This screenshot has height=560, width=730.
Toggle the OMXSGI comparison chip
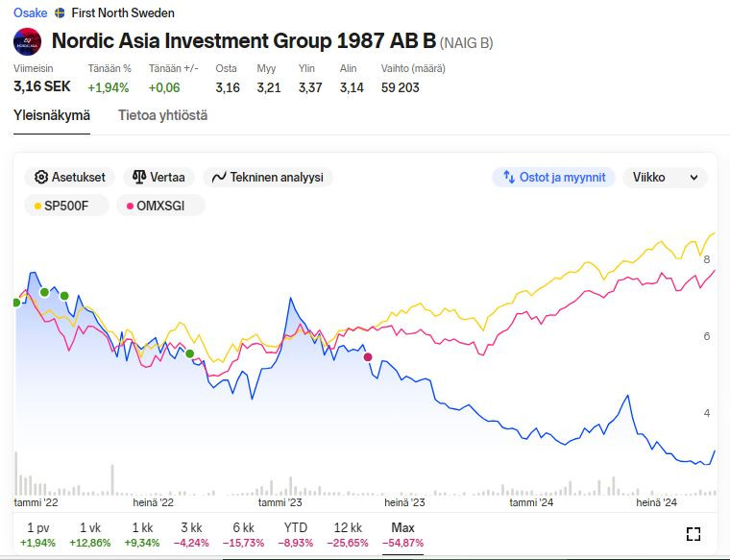click(x=160, y=206)
